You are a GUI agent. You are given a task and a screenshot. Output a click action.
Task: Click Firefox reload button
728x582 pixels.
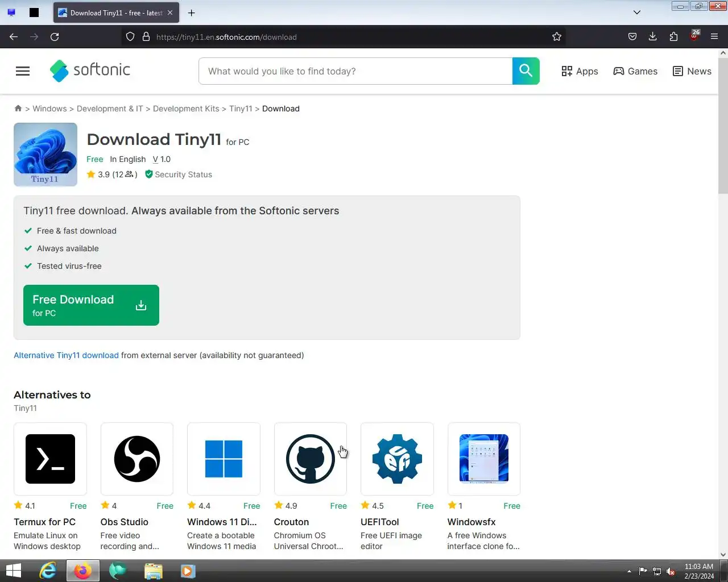point(55,37)
